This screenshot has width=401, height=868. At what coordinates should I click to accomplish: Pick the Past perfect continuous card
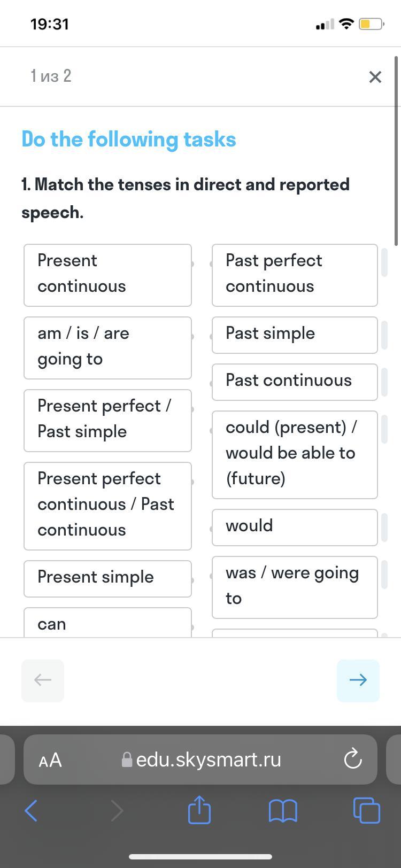point(295,275)
